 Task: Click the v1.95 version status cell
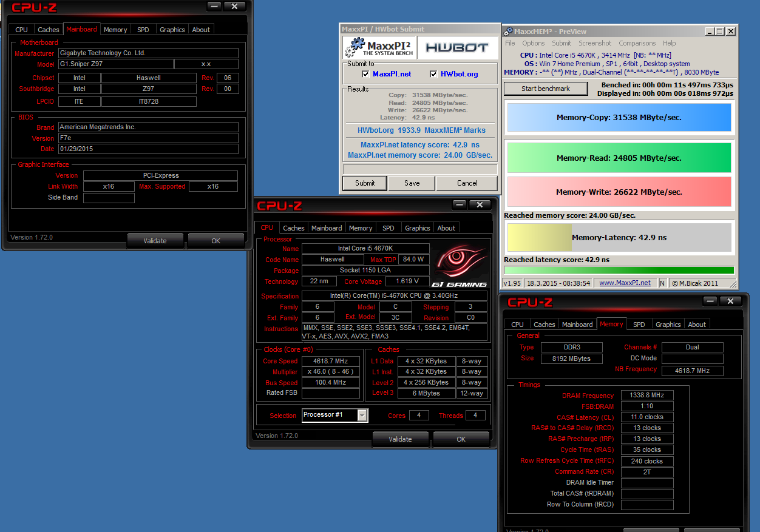513,283
